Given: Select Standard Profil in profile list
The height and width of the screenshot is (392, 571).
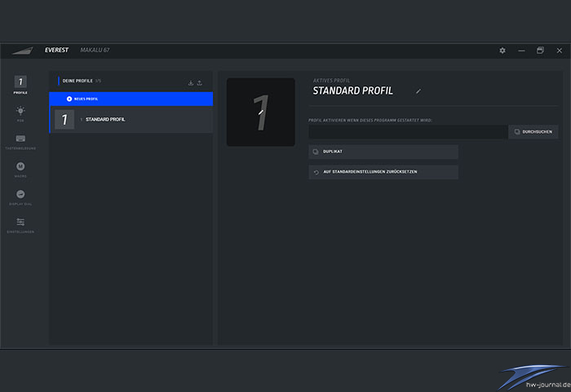Looking at the screenshot, I should 131,119.
